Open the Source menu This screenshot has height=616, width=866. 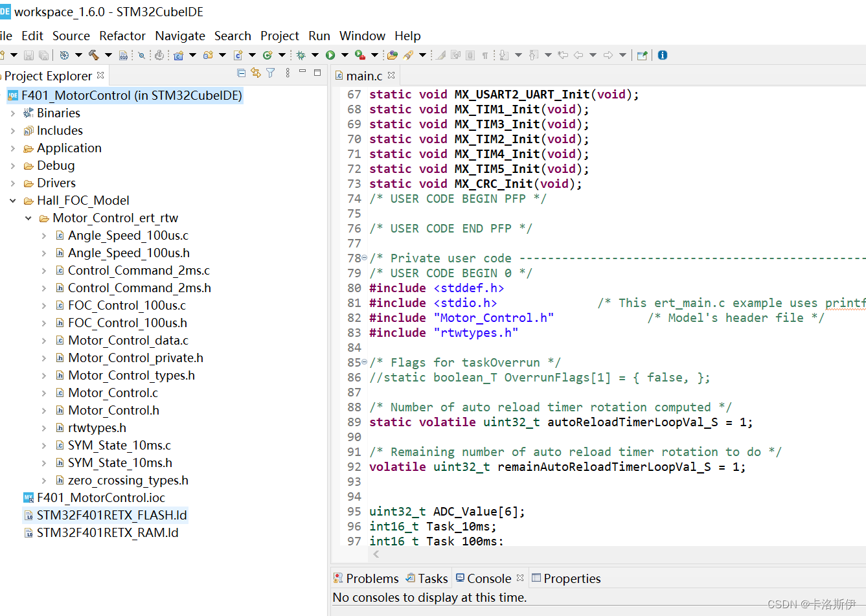(71, 36)
